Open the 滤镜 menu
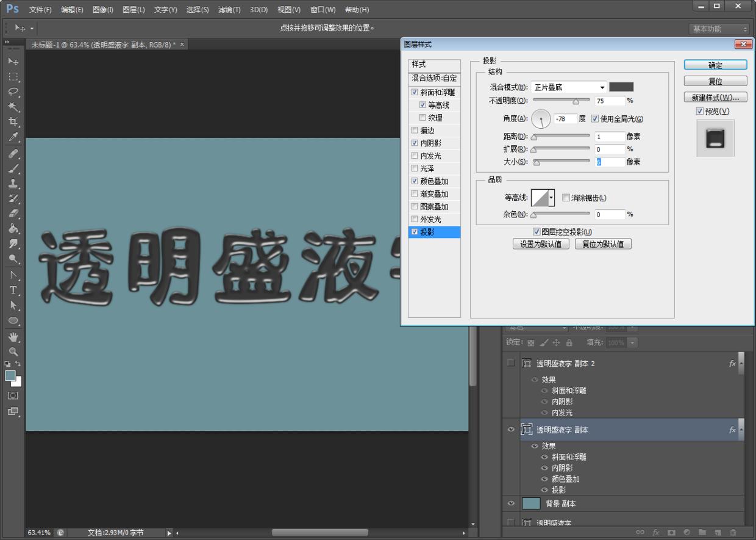The height and width of the screenshot is (540, 756). 229,9
